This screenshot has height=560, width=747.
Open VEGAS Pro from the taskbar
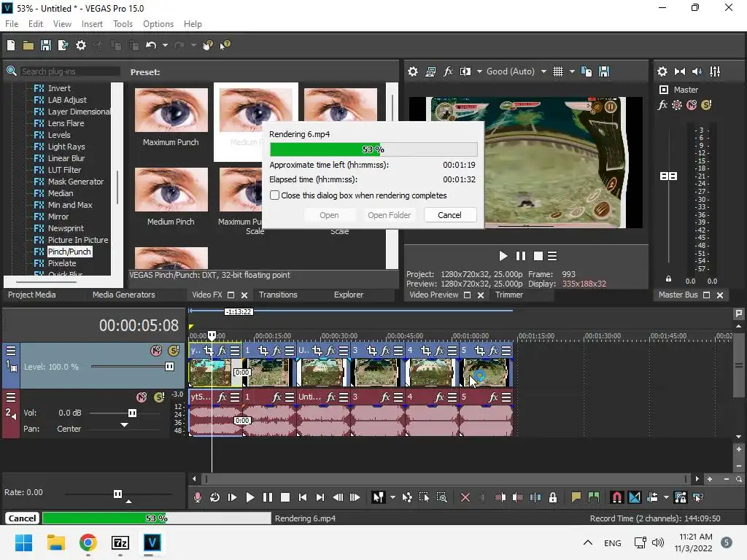click(x=152, y=542)
